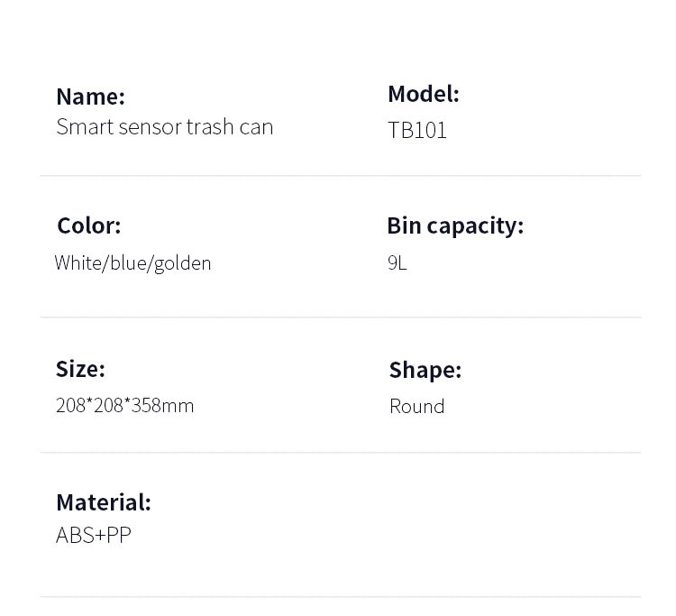Click the 9L capacity value
The image size is (676, 616).
(397, 262)
